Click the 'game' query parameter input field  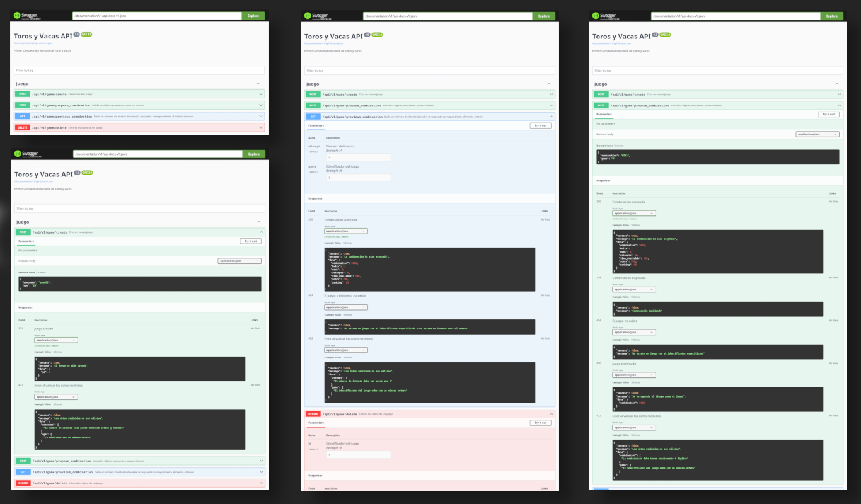pyautogui.click(x=358, y=178)
